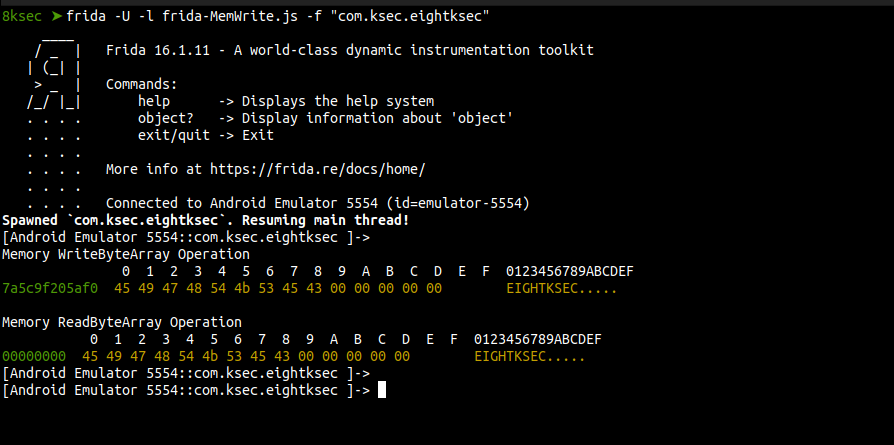
Task: Click the "exit/quit" command entry
Action: coord(174,135)
